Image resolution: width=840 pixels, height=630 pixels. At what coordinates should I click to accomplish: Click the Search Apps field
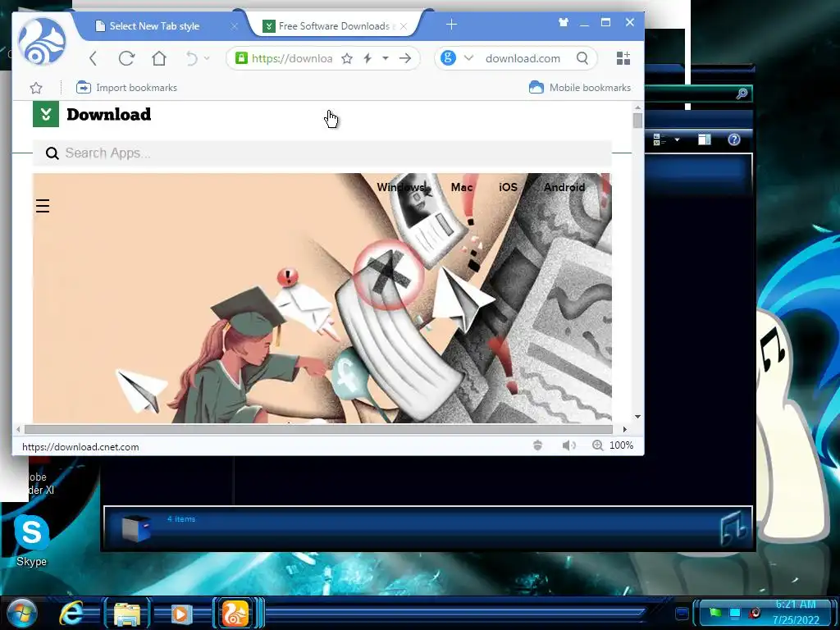click(x=322, y=153)
